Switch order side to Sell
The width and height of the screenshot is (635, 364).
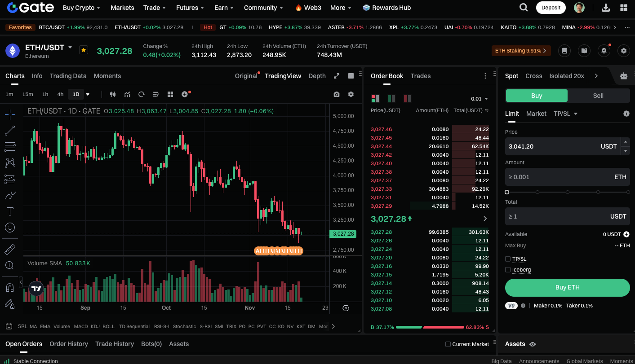point(598,96)
